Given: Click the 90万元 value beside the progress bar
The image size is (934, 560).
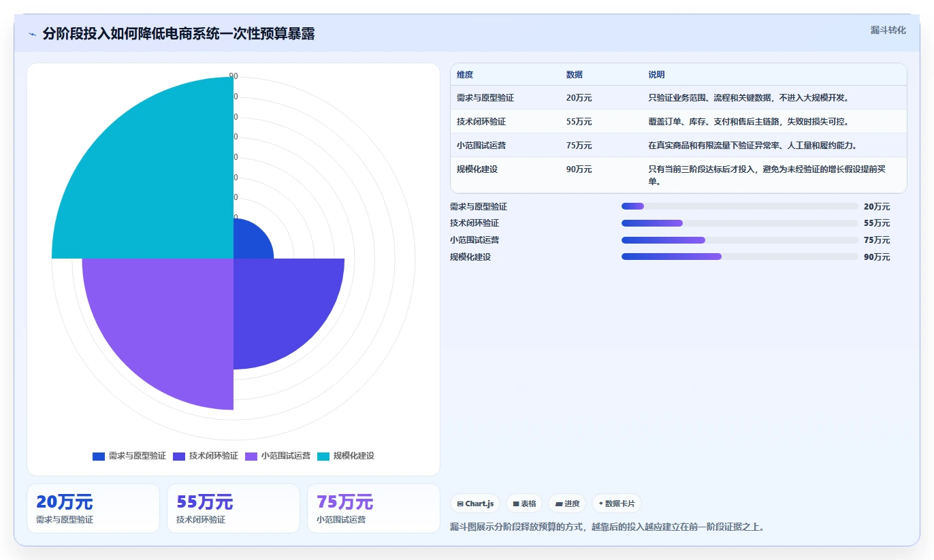Looking at the screenshot, I should [x=877, y=257].
